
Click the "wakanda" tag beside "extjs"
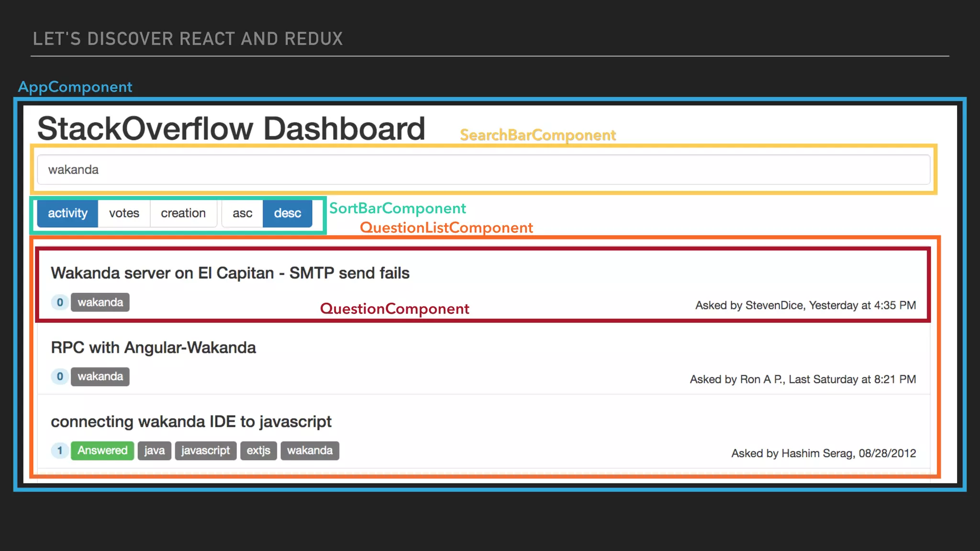[310, 451]
